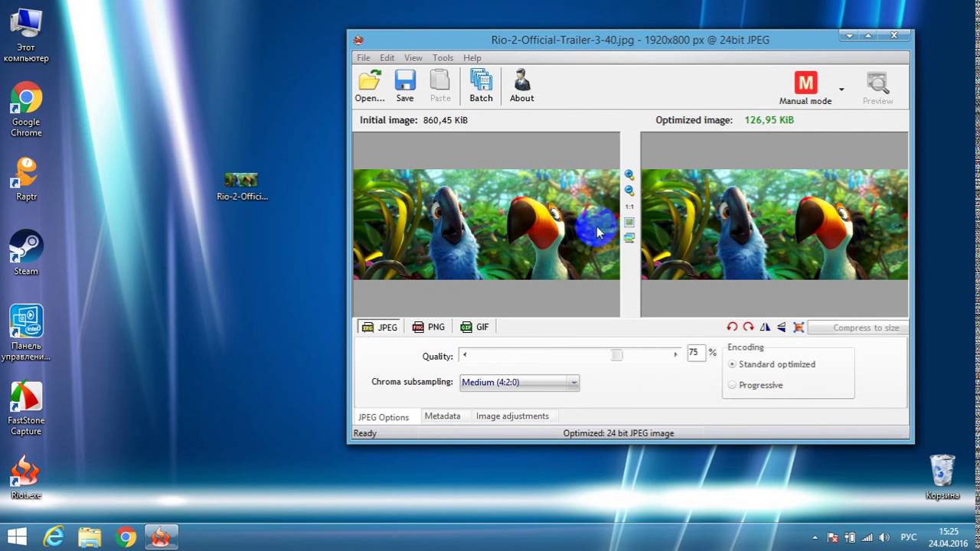Click the quality percent input field
The image size is (980, 551).
click(695, 353)
